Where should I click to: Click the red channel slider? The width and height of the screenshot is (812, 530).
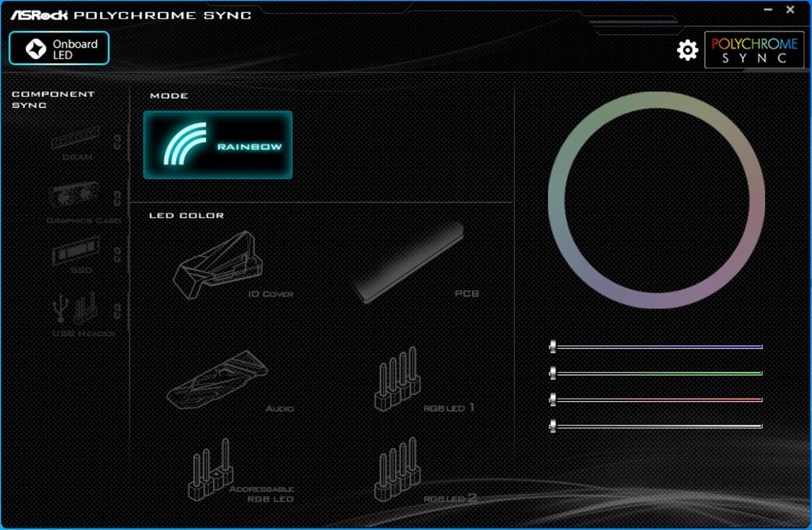[x=655, y=399]
